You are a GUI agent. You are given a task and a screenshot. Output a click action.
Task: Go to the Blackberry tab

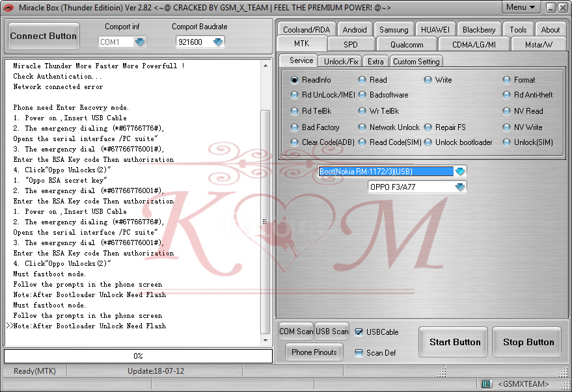pyautogui.click(x=479, y=29)
